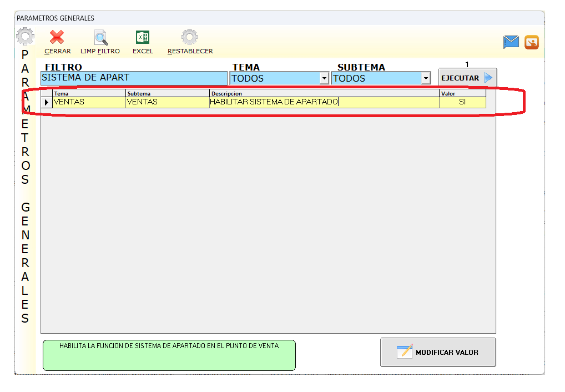This screenshot has width=565, height=392.
Task: Click the Subtema column header
Action: coord(167,93)
